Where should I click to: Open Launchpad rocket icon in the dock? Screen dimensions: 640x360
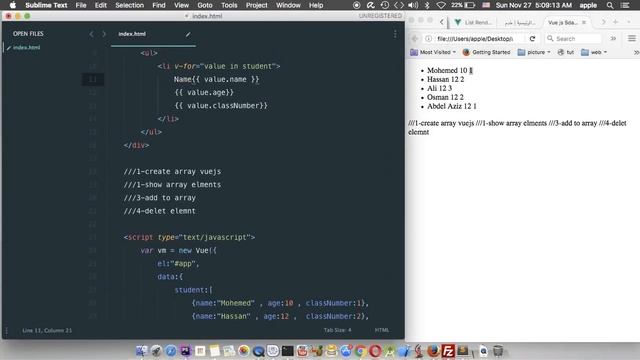tap(156, 351)
